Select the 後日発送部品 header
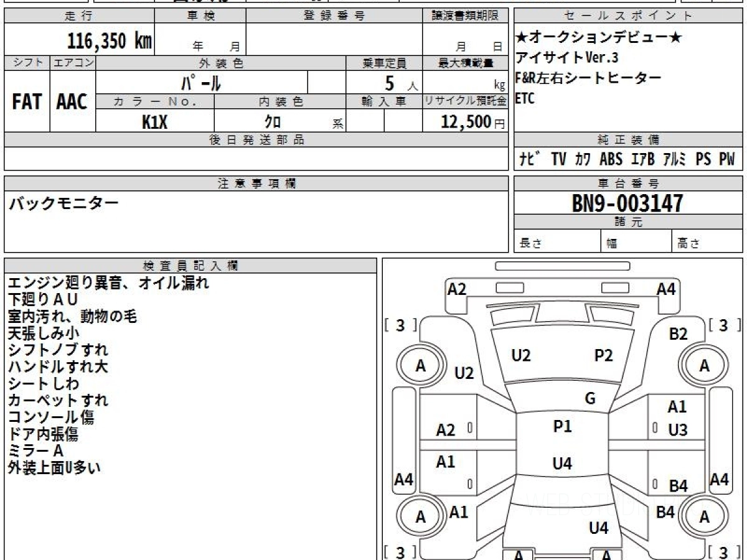The height and width of the screenshot is (560, 747). pyautogui.click(x=256, y=140)
